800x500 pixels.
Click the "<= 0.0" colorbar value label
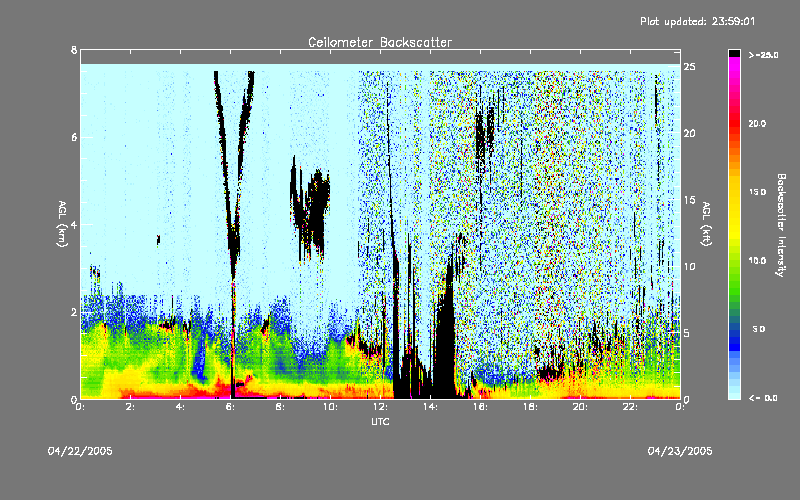click(x=763, y=397)
